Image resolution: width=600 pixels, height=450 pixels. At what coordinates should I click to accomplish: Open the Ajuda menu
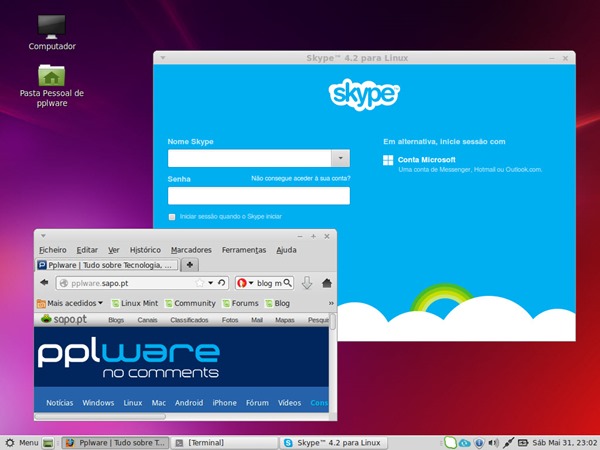286,250
